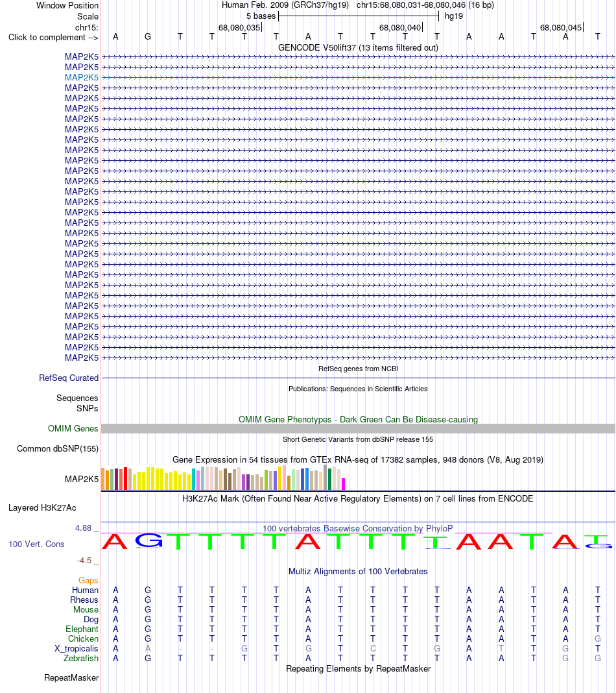Select the X_tropicalis alignment row label
Screen dimensions: 616x693
click(x=77, y=648)
